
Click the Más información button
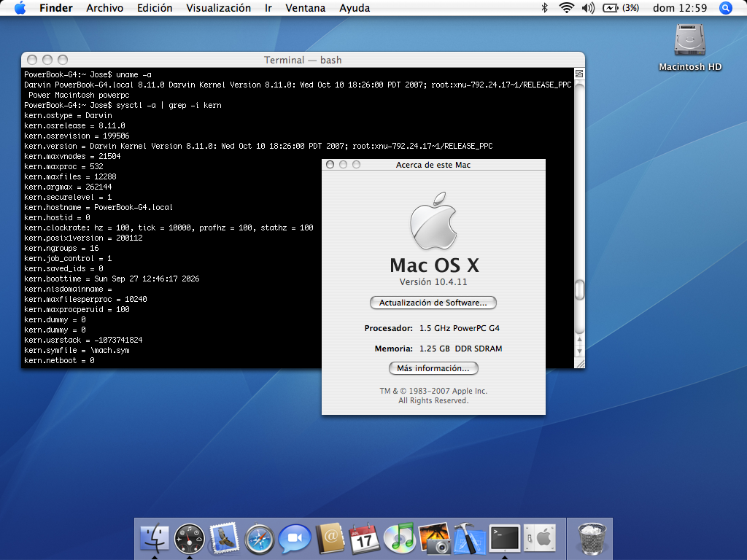click(x=433, y=368)
